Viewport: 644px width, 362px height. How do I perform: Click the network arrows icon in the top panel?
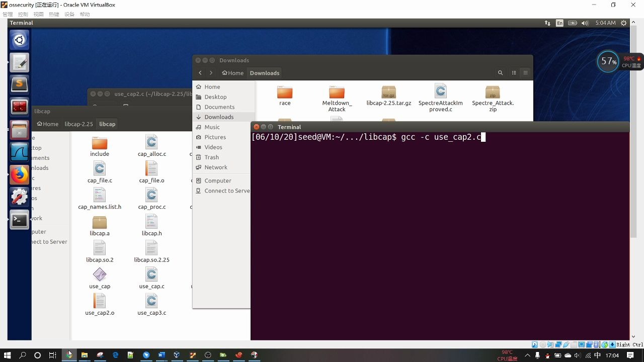click(547, 23)
